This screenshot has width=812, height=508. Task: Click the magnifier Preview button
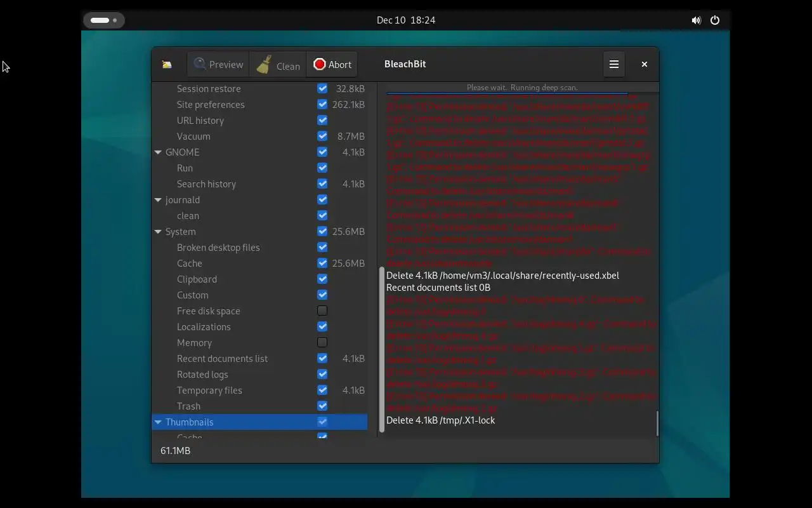click(218, 64)
